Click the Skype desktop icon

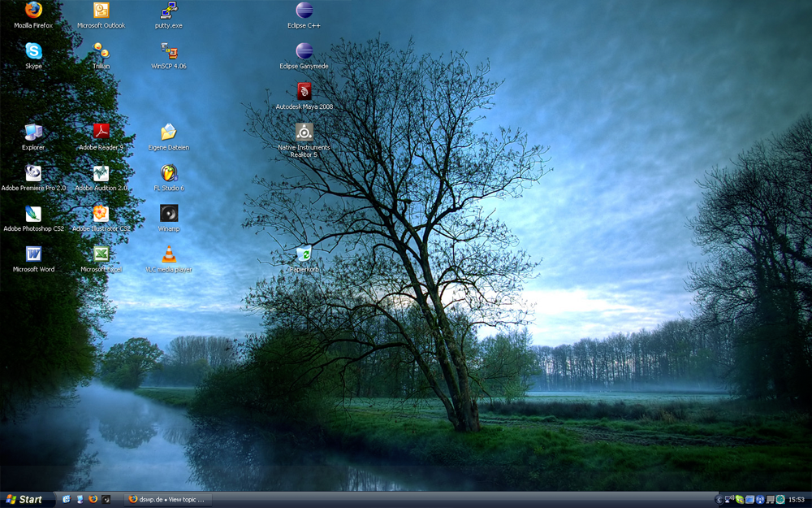(33, 56)
